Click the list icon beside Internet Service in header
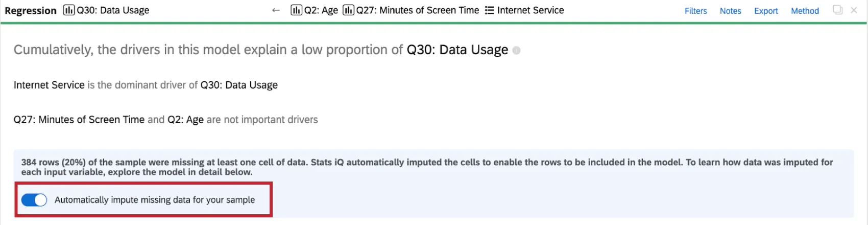The width and height of the screenshot is (868, 225). click(x=489, y=10)
